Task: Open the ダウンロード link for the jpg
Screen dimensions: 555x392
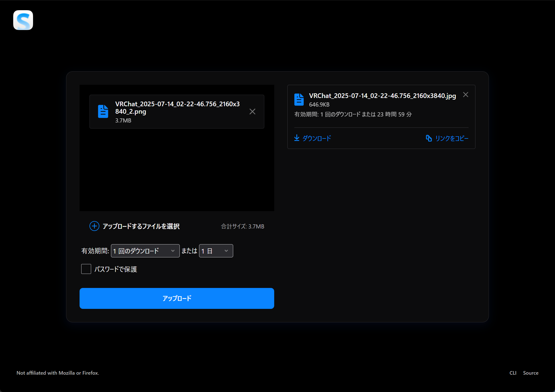Action: pyautogui.click(x=312, y=138)
